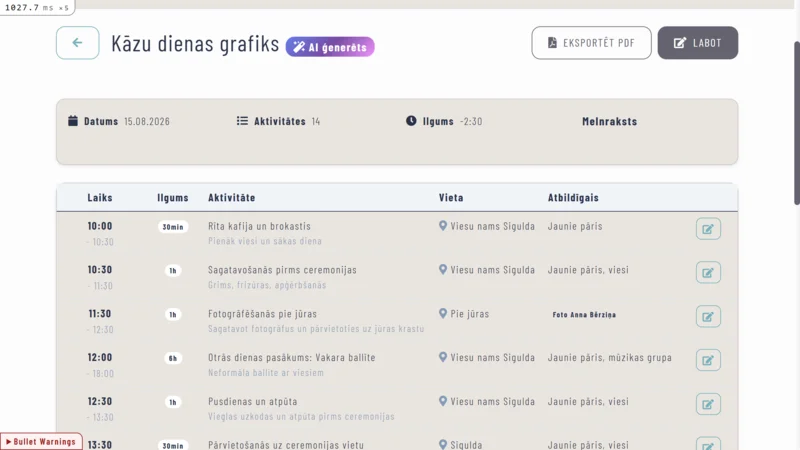Click location pin in Vakara ballīte row
The image size is (800, 450).
(x=443, y=357)
